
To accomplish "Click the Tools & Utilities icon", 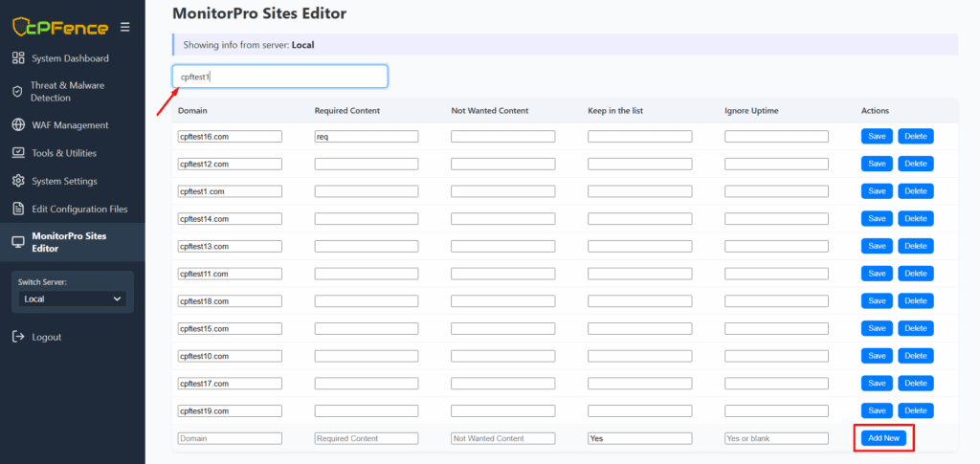I will [x=17, y=153].
